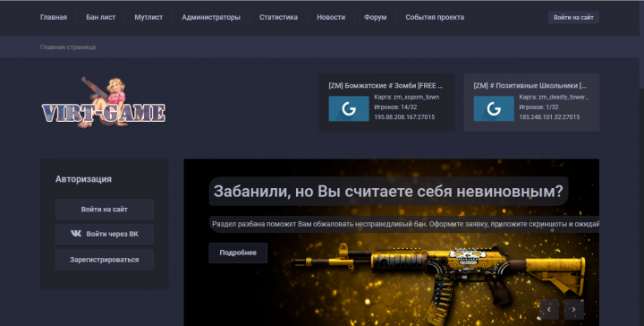This screenshot has height=326, width=644.
Task: Open the Главная menu item
Action: click(x=54, y=17)
